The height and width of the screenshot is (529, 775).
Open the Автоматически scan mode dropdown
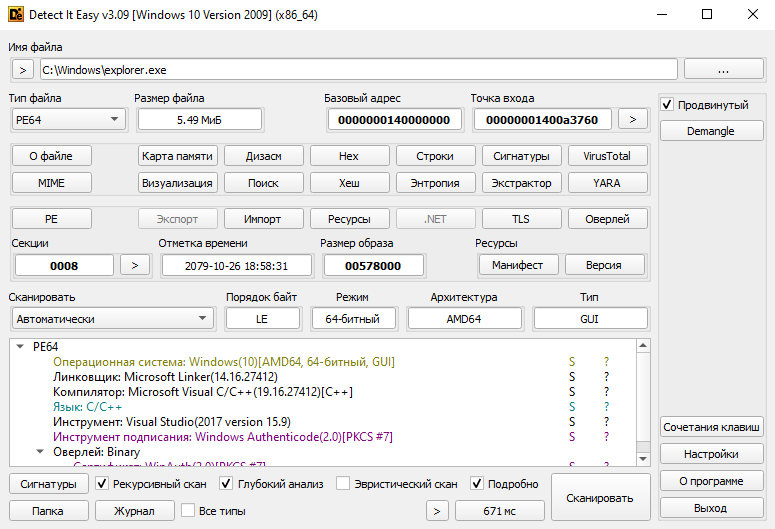pos(111,318)
